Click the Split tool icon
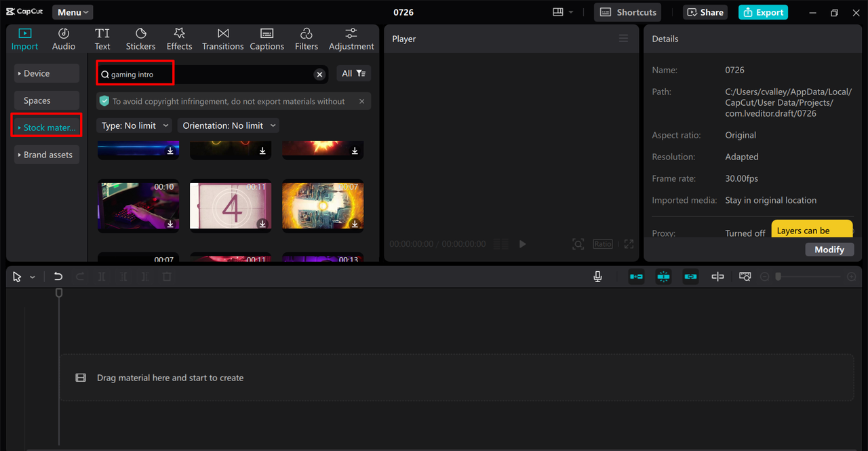This screenshot has height=451, width=868. pos(102,277)
